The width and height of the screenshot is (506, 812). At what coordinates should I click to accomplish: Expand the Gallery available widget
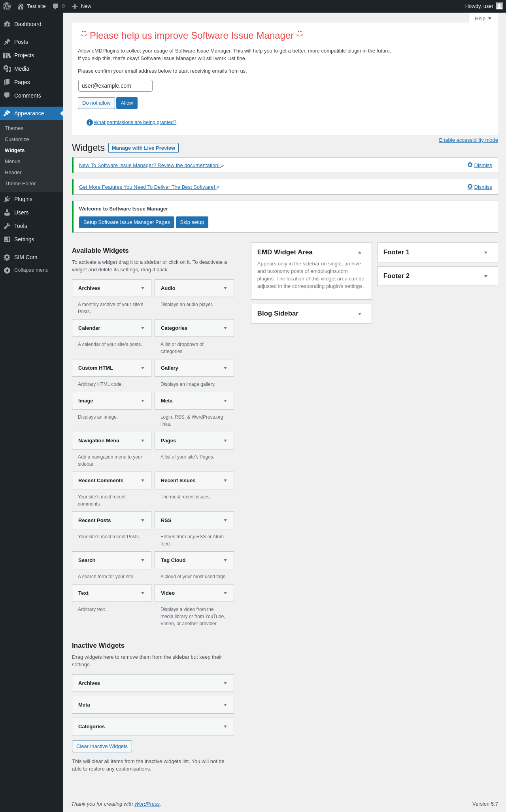pos(225,368)
